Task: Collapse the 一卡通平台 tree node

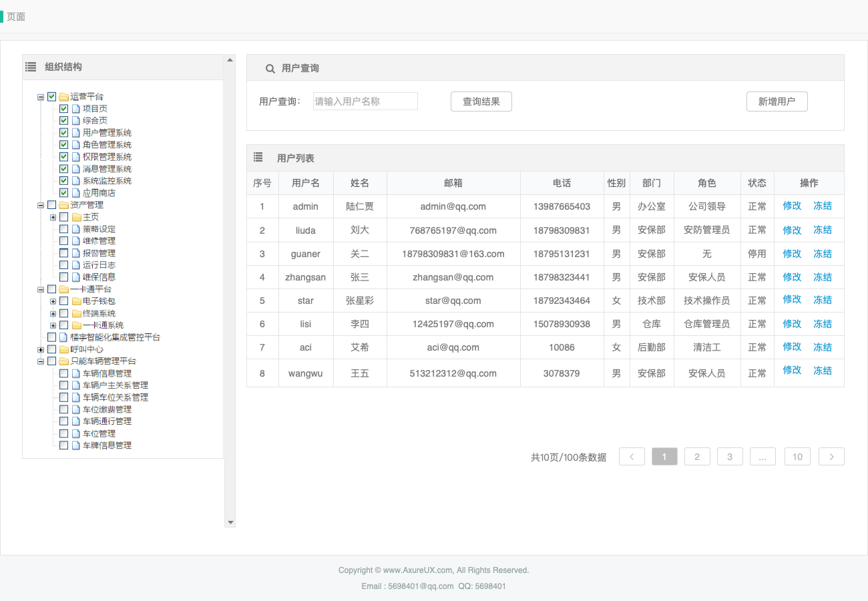Action: 41,289
